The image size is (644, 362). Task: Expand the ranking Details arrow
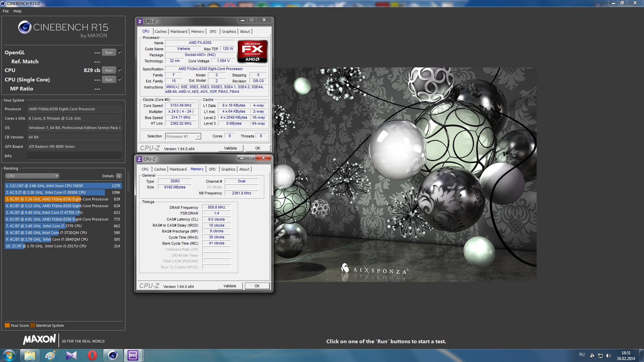point(119,176)
